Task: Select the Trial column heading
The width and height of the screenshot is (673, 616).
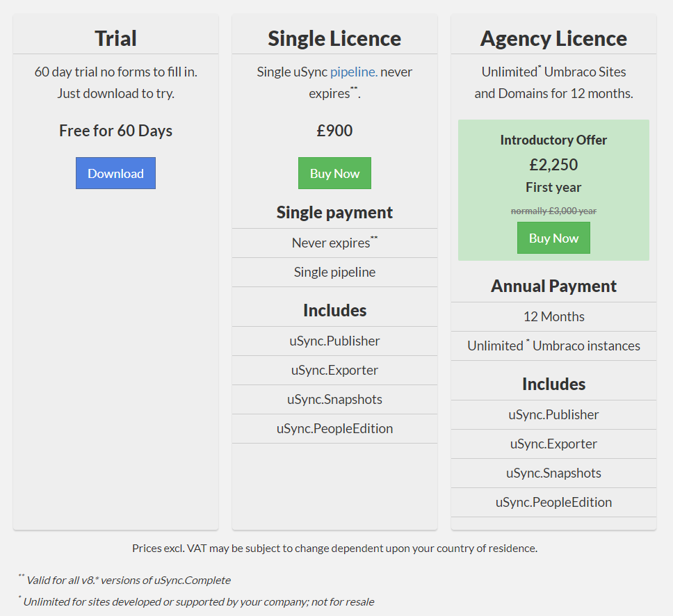Action: click(x=115, y=38)
